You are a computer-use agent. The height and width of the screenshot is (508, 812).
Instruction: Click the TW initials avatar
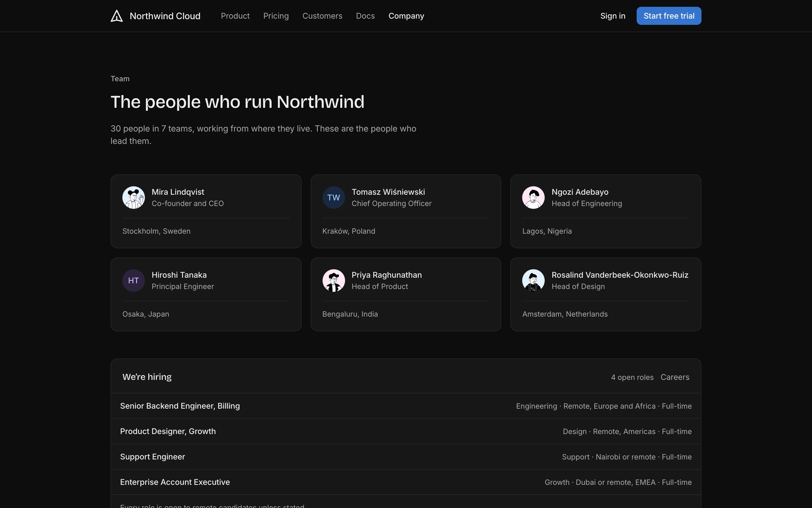tap(334, 198)
